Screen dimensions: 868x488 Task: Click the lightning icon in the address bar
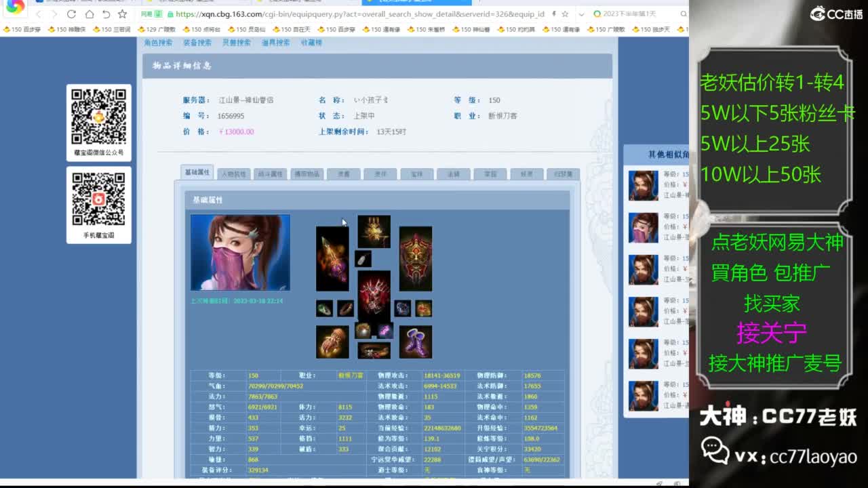553,14
